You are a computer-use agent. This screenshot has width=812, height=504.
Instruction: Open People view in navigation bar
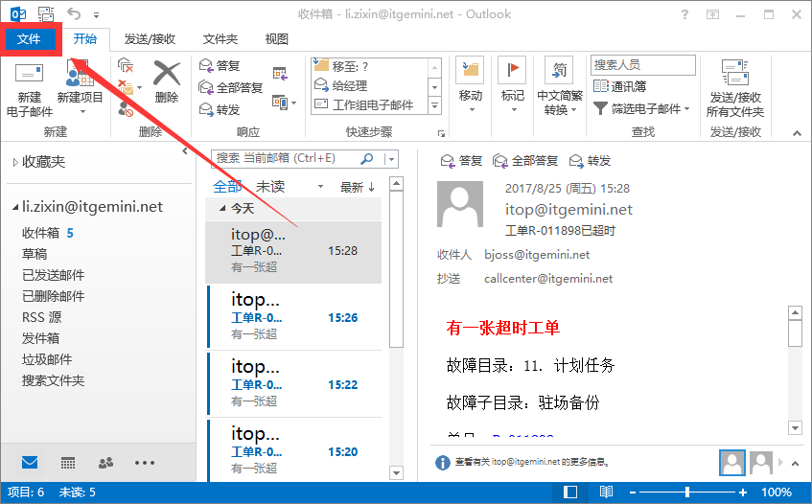[x=106, y=462]
